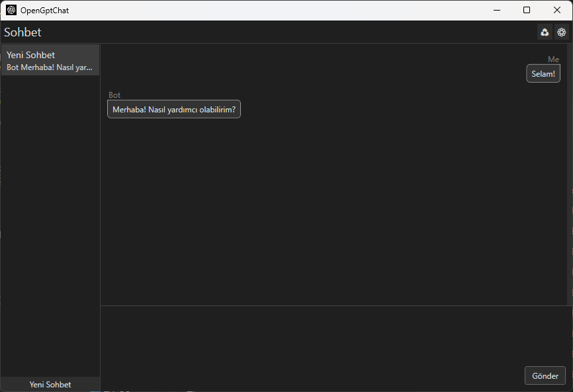Click the 'Sohbet' page heading
573x392 pixels.
[22, 32]
